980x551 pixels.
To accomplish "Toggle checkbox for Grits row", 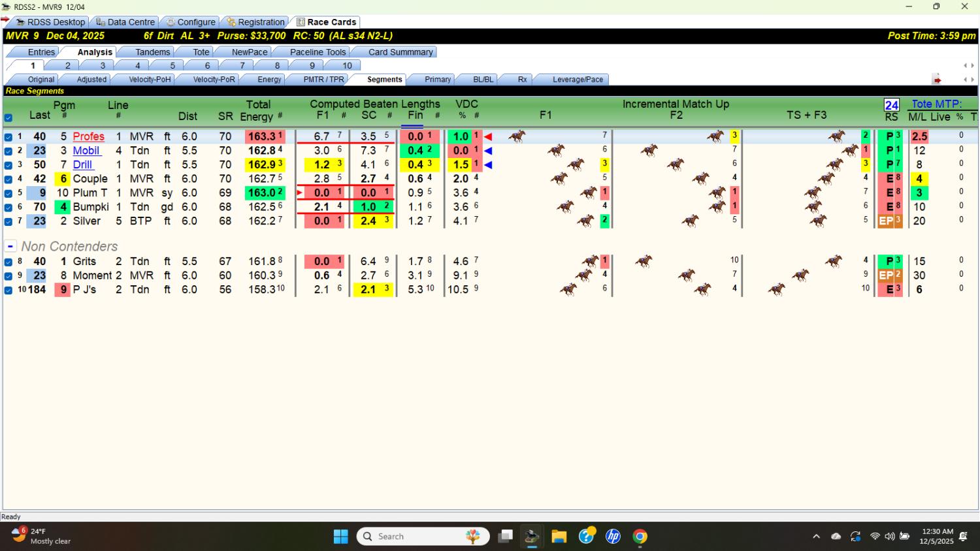I will click(x=8, y=262).
